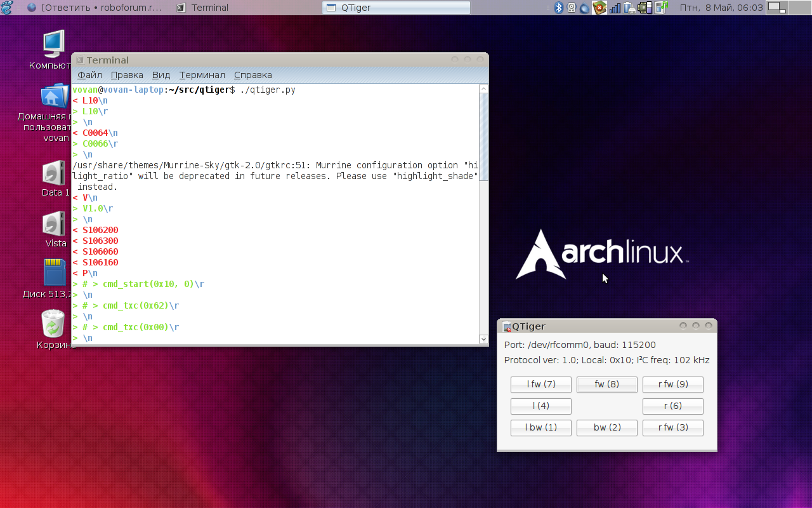Image resolution: width=812 pixels, height=508 pixels.
Task: Open the home folder desktop icon
Action: [55, 97]
